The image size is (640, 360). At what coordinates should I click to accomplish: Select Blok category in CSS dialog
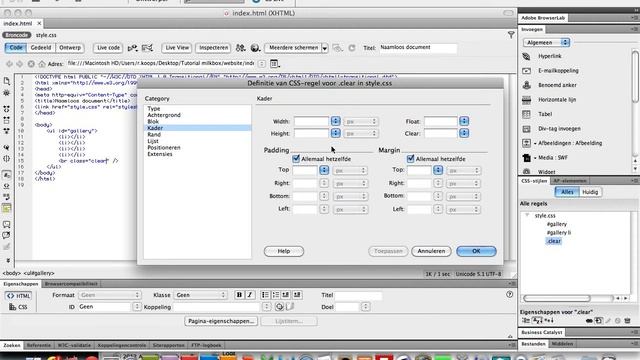coord(153,122)
